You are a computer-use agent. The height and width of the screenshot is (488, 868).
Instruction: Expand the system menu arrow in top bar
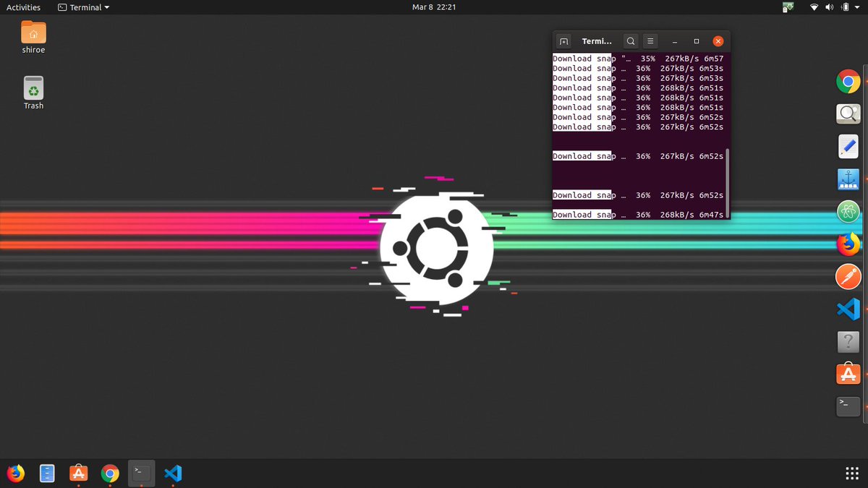[x=857, y=7]
